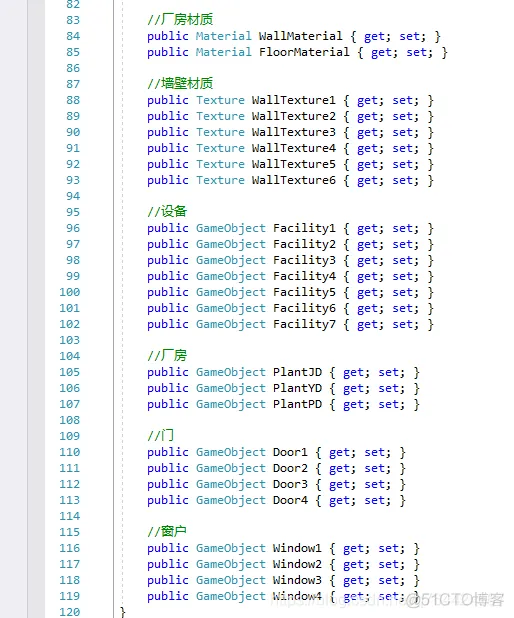Viewport: 514px width, 618px height.
Task: Click Window1 identifier
Action: [297, 548]
